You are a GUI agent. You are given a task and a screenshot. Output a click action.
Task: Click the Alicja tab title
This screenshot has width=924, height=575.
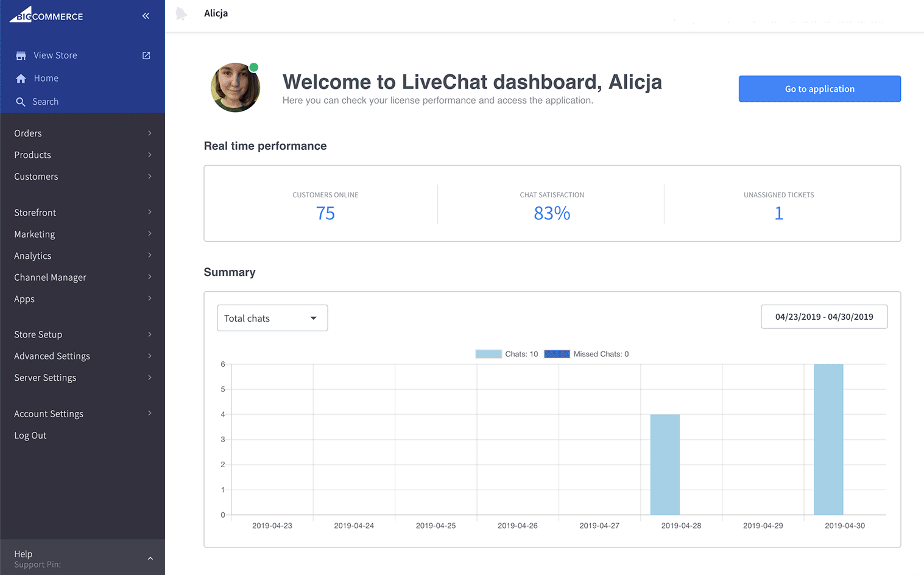pyautogui.click(x=216, y=13)
